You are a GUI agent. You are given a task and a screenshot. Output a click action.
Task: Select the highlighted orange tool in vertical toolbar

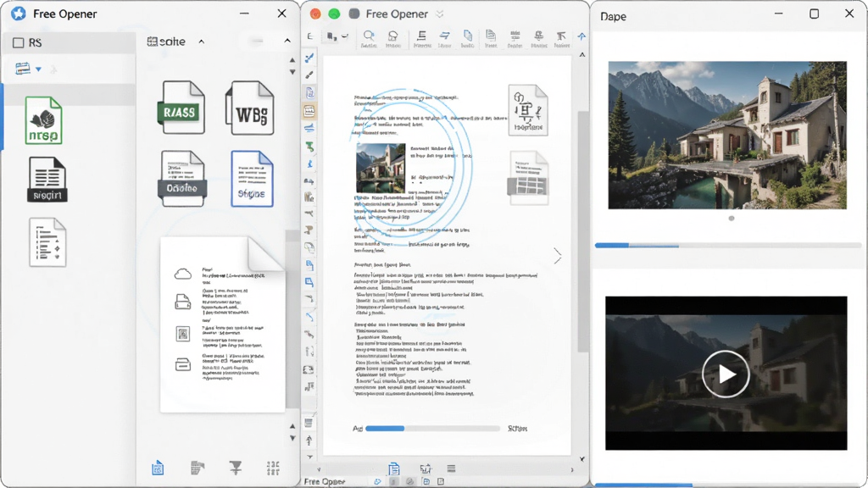click(x=309, y=111)
